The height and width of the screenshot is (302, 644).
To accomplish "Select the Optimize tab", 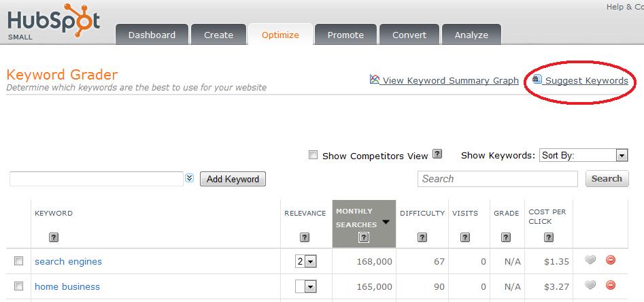I will 281,35.
